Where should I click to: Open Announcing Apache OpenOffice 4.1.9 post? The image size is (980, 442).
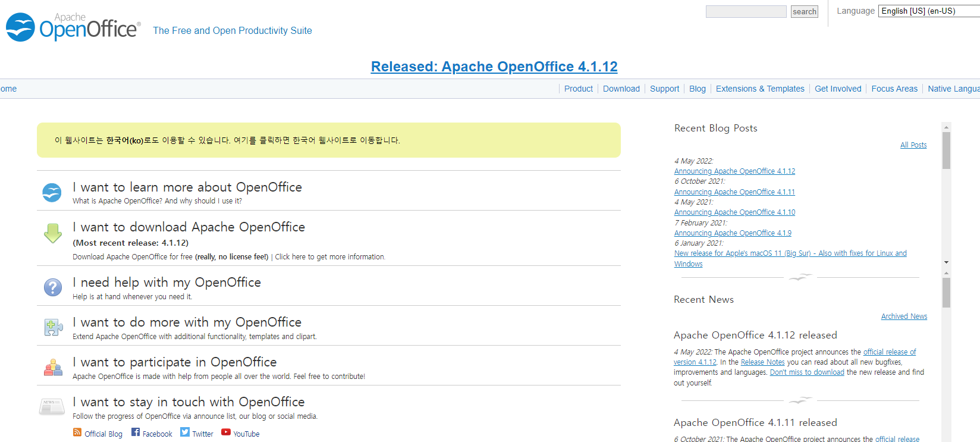point(733,233)
